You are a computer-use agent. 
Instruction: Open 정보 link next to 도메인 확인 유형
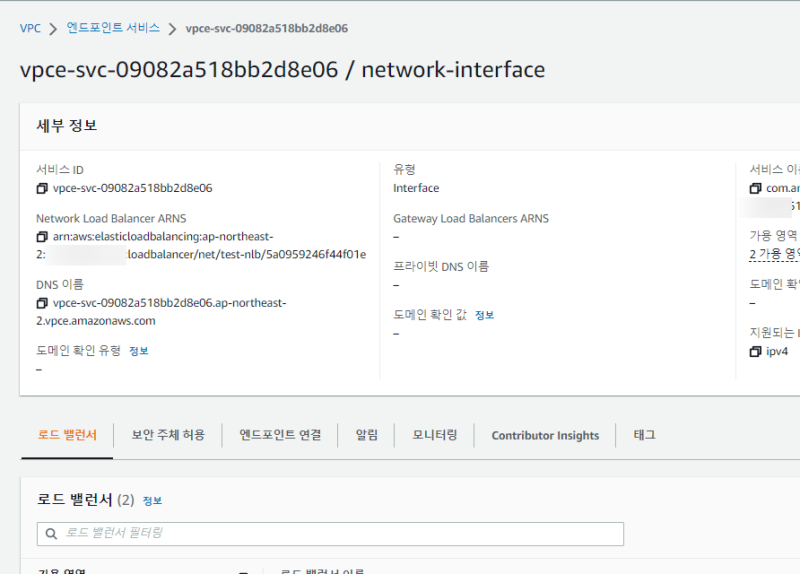pyautogui.click(x=138, y=351)
